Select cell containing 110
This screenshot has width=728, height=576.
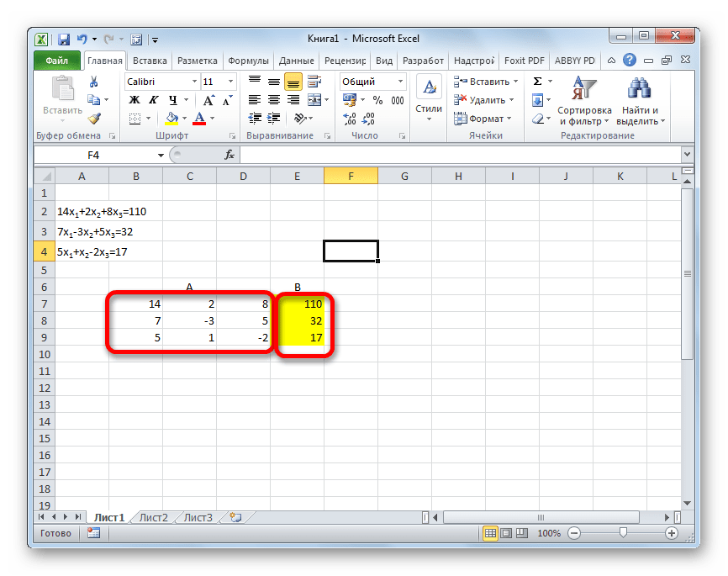click(x=297, y=304)
